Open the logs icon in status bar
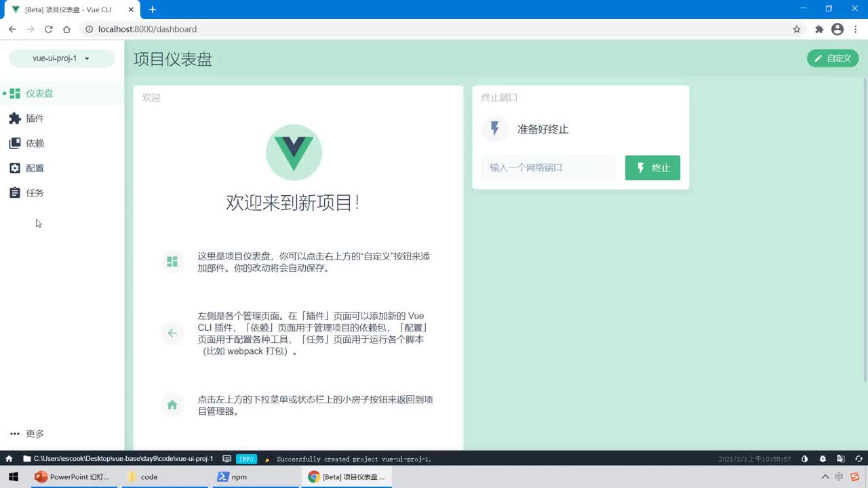 [227, 459]
